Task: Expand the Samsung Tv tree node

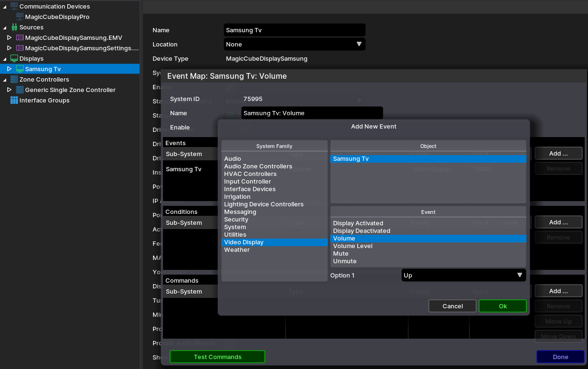Action: [x=9, y=69]
